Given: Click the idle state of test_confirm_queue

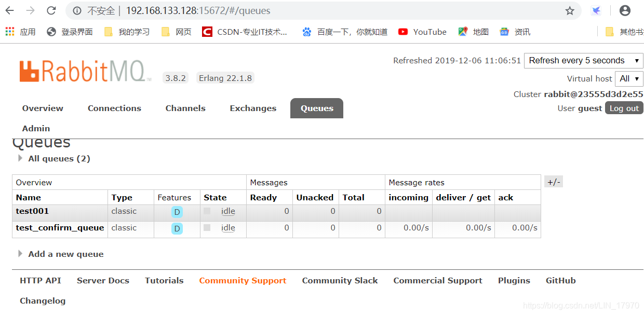Looking at the screenshot, I should coord(228,228).
